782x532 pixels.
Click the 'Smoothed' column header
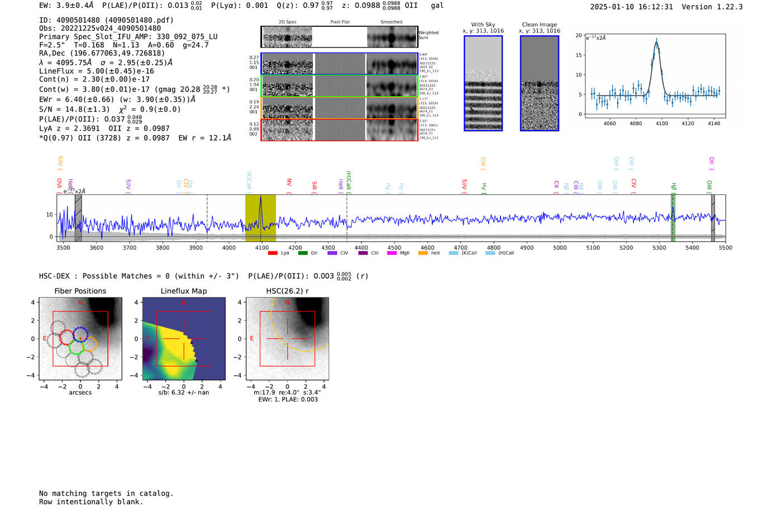pyautogui.click(x=392, y=22)
